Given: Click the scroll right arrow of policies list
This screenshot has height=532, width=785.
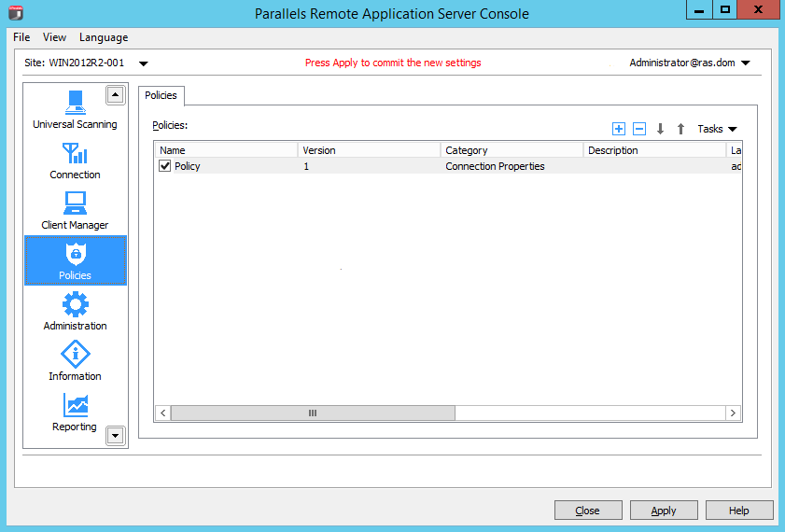Looking at the screenshot, I should pos(733,413).
